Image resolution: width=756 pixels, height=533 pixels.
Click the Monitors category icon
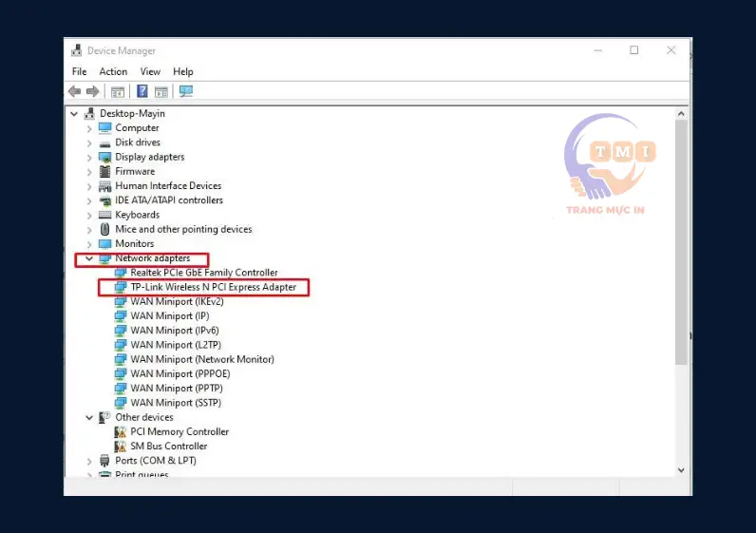tap(105, 243)
